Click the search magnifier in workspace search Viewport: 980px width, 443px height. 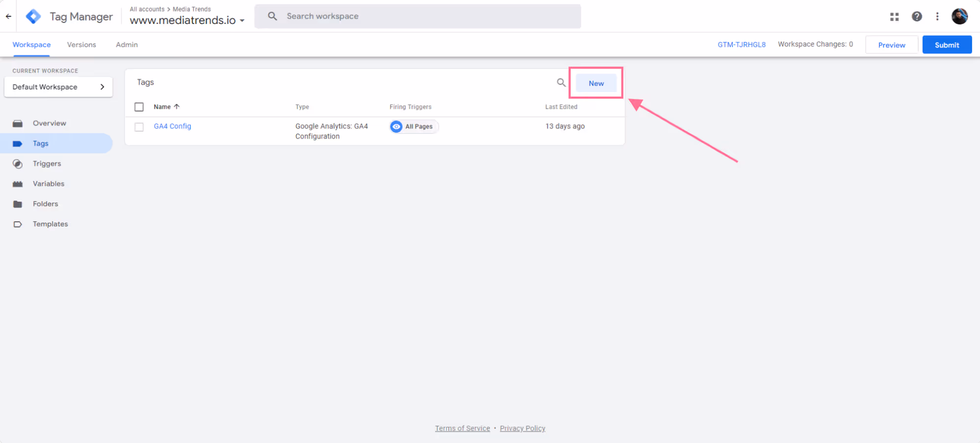(x=272, y=16)
